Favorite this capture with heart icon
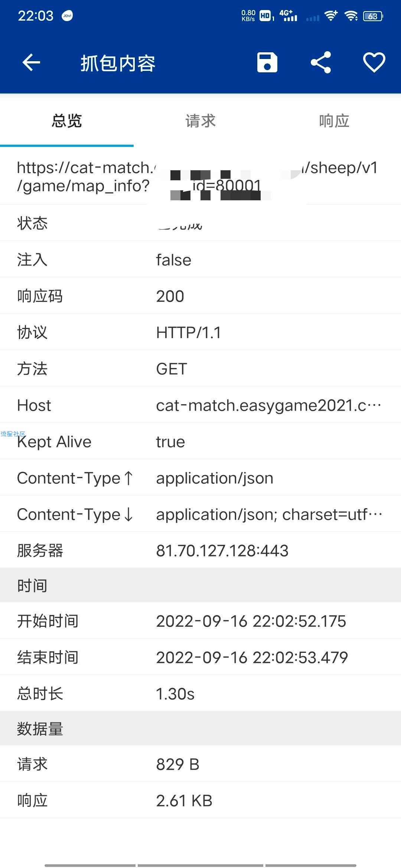This screenshot has height=868, width=401. click(374, 62)
